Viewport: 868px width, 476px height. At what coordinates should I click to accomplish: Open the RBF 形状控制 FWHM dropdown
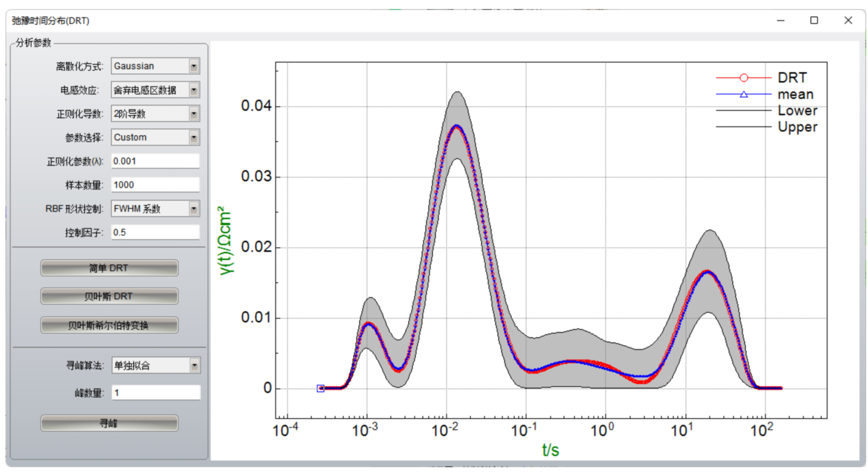pos(193,209)
